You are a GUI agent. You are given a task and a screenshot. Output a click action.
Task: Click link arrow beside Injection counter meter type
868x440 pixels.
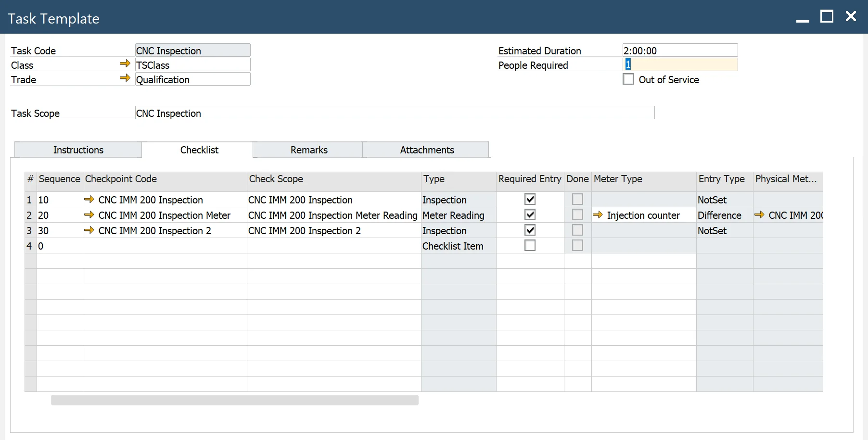click(x=598, y=215)
